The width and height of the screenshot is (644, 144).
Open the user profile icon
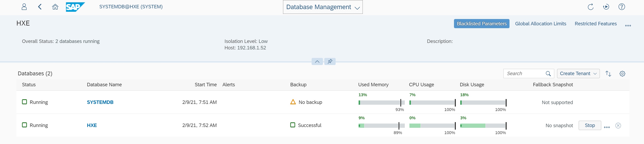(x=24, y=7)
